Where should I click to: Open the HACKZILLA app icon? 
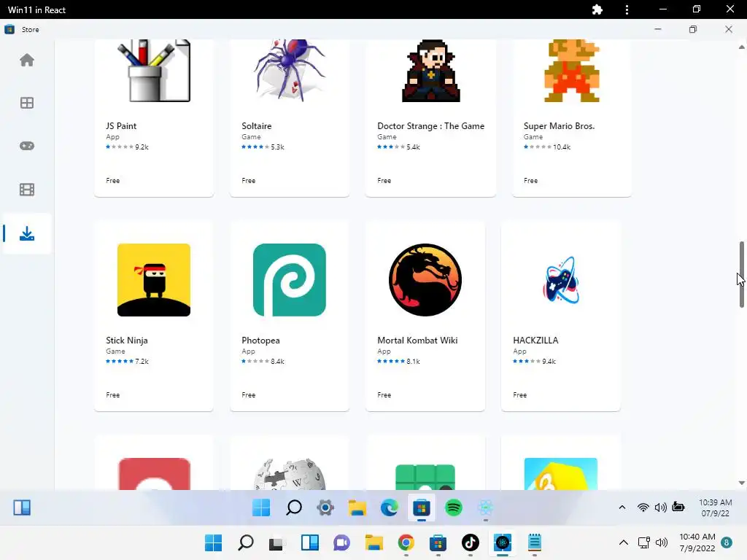click(561, 280)
